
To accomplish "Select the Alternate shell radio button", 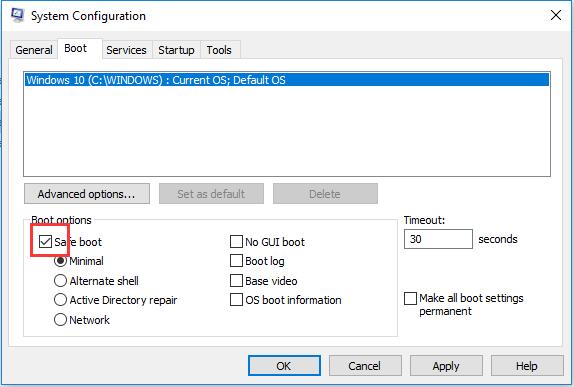I will (x=60, y=281).
